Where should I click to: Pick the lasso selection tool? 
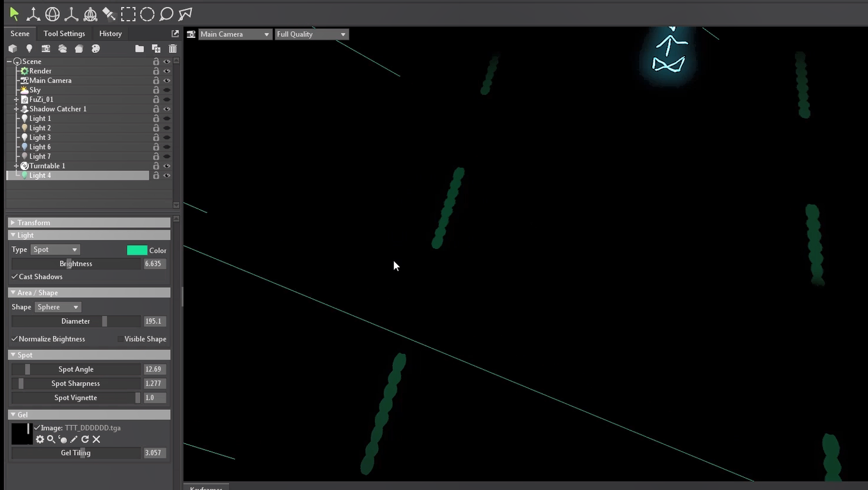coord(166,13)
